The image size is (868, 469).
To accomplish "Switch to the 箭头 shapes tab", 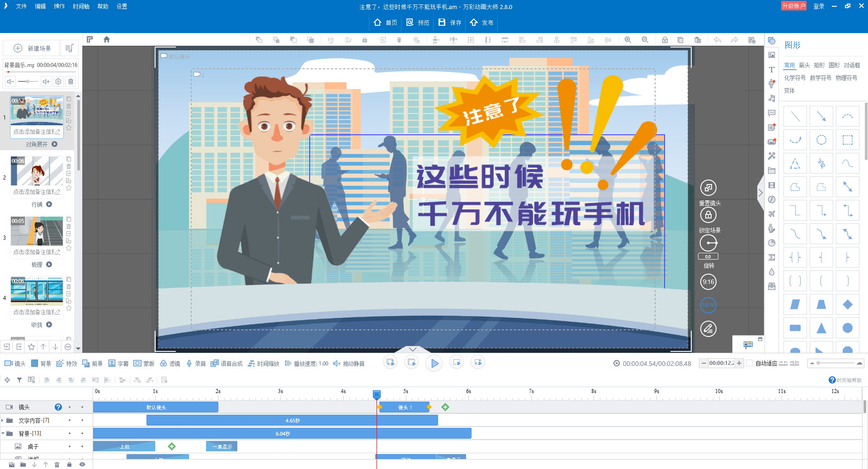I will point(804,65).
